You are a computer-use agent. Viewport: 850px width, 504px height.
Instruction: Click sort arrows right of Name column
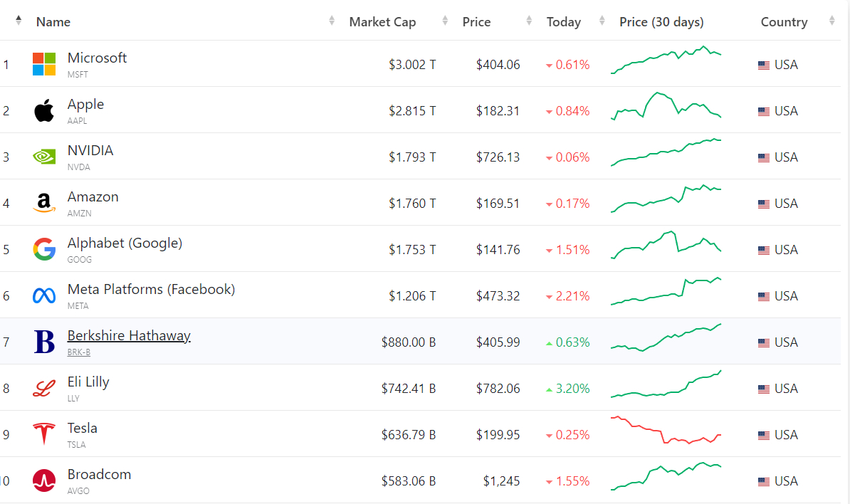point(332,21)
